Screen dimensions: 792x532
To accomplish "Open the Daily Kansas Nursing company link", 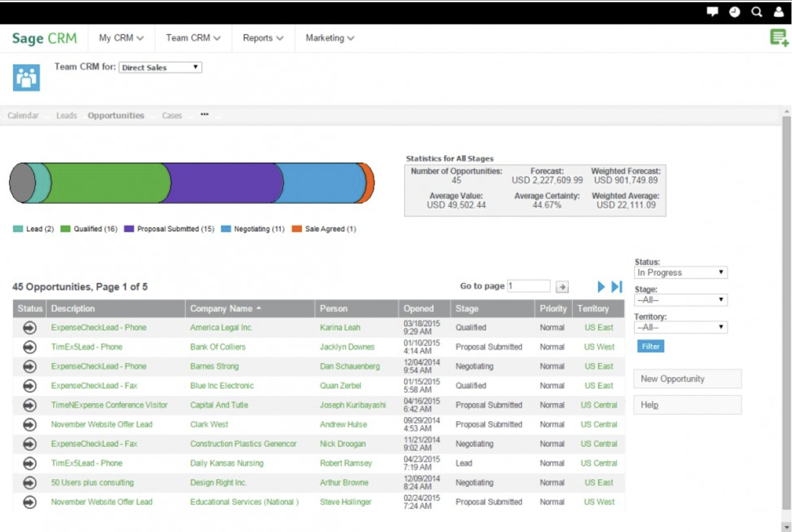I will [x=227, y=464].
